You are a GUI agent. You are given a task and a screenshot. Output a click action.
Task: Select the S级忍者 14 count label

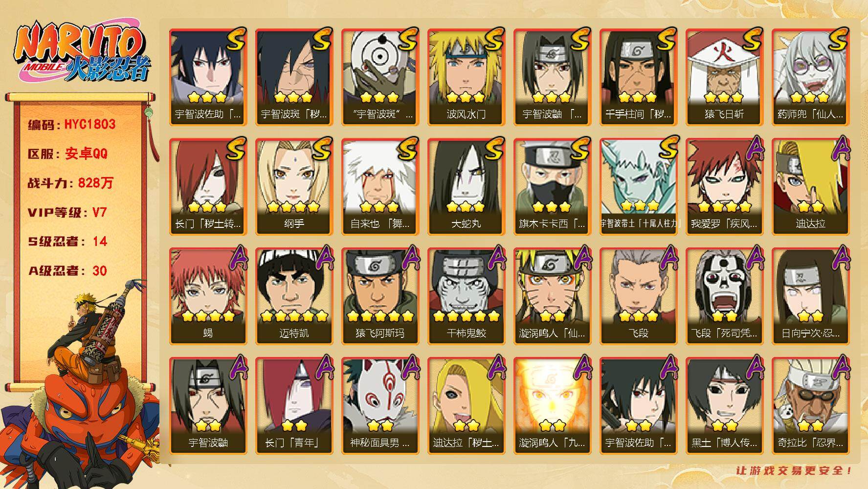pos(67,242)
